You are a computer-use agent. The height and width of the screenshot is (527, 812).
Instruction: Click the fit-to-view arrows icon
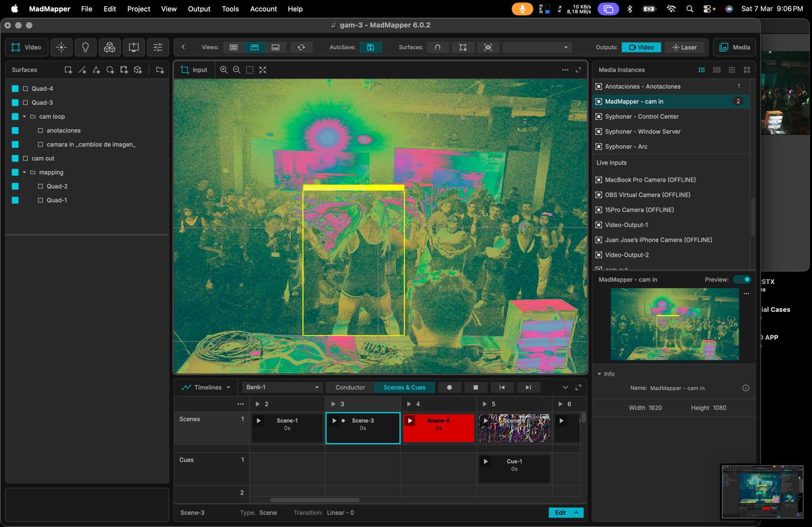(262, 70)
